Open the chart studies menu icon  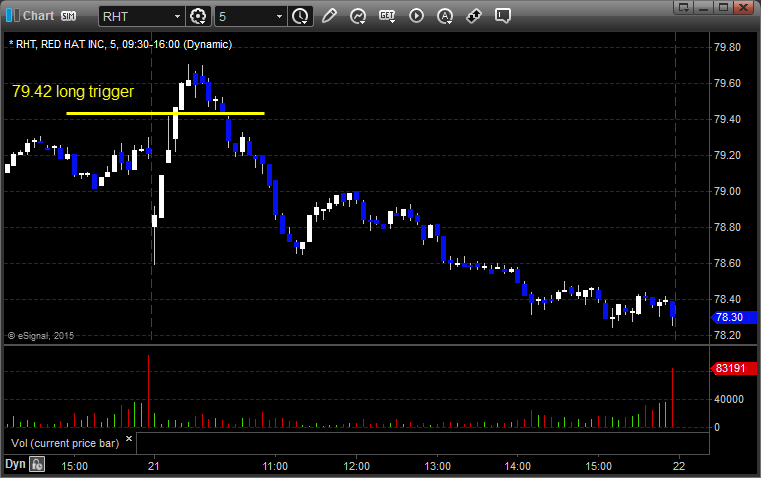[358, 16]
